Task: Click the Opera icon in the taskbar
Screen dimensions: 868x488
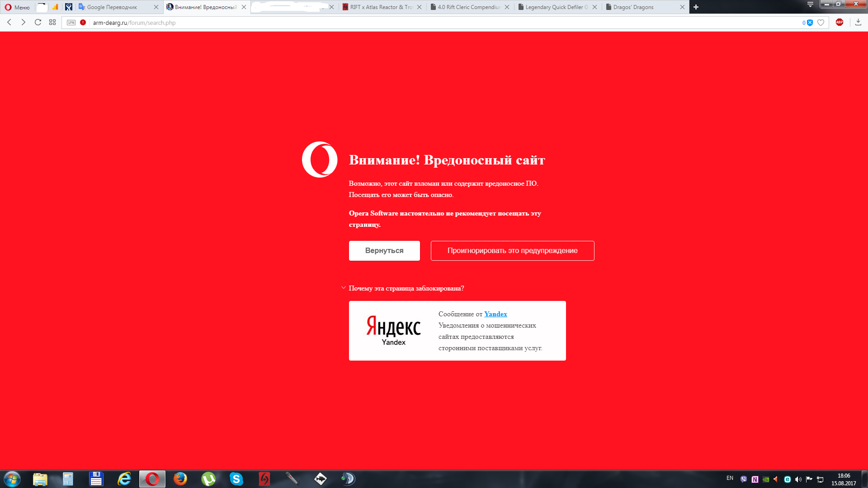Action: point(152,479)
